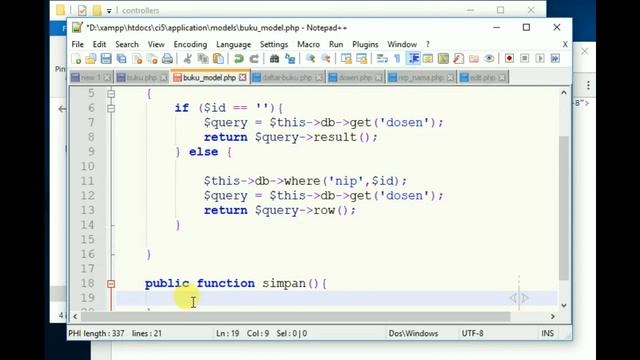Paste using the clipboard icon
The image size is (640, 360).
click(218, 59)
